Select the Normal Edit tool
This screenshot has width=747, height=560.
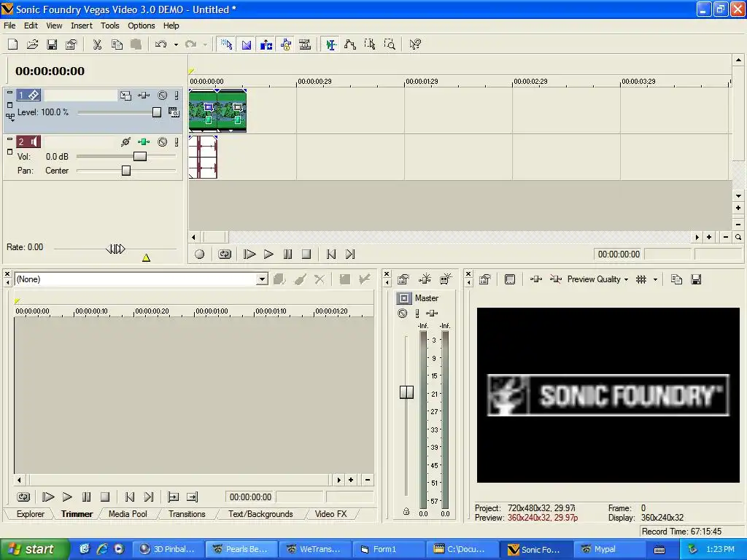(x=330, y=44)
